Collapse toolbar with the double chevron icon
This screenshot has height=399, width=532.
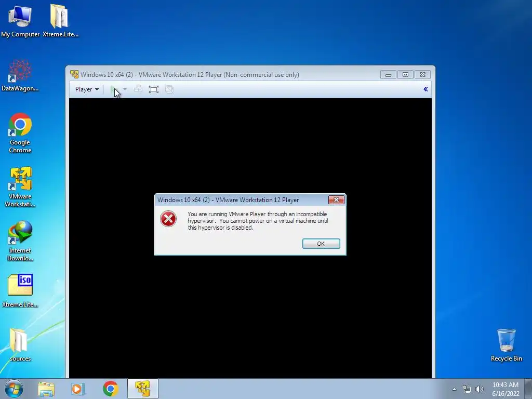(425, 89)
